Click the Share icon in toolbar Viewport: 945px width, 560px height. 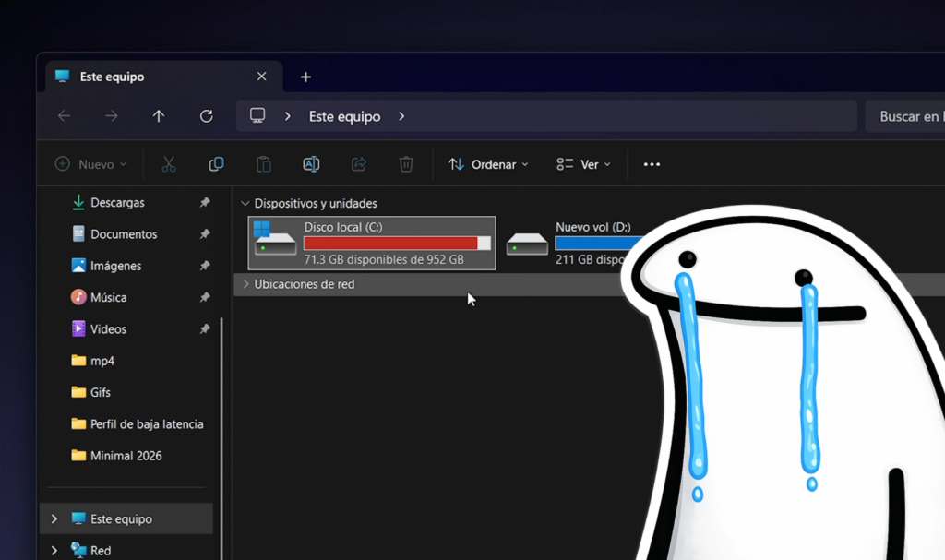tap(359, 164)
